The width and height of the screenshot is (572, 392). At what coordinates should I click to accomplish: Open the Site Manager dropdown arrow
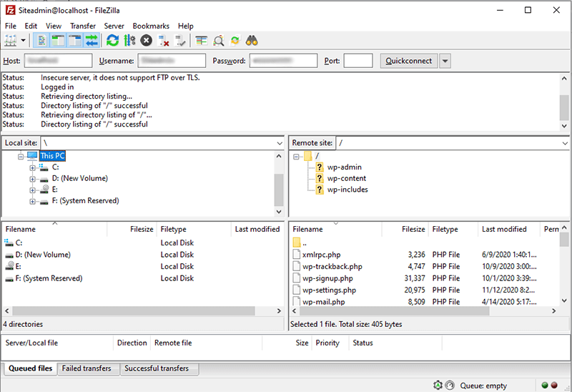[23, 41]
